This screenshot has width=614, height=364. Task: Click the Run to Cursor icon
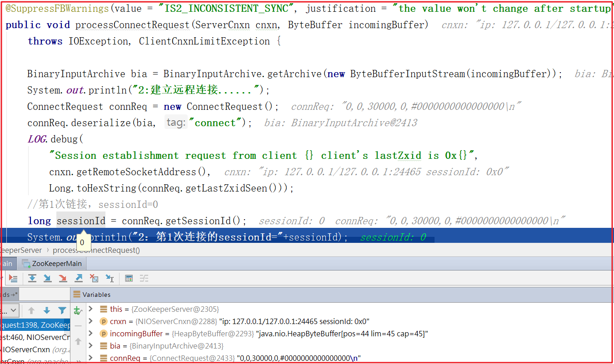point(110,278)
